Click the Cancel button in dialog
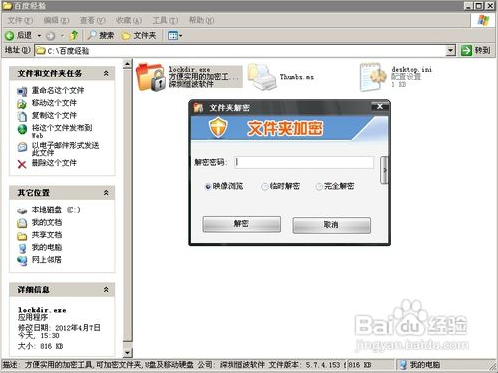The height and width of the screenshot is (373, 498). click(x=331, y=225)
